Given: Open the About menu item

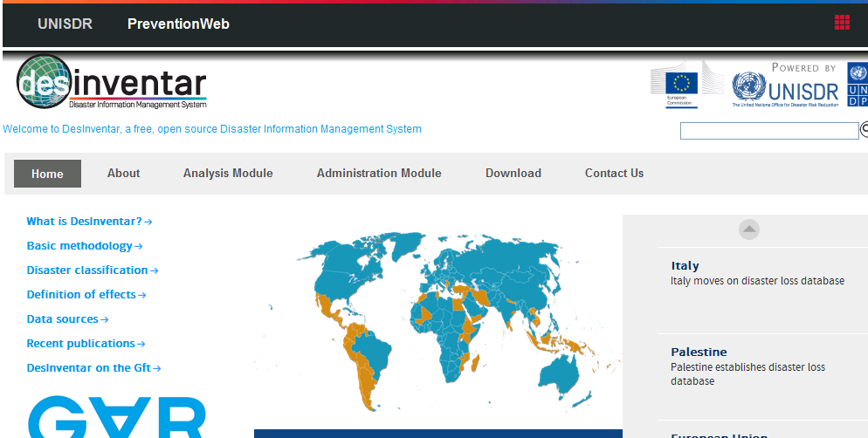Looking at the screenshot, I should tap(123, 173).
